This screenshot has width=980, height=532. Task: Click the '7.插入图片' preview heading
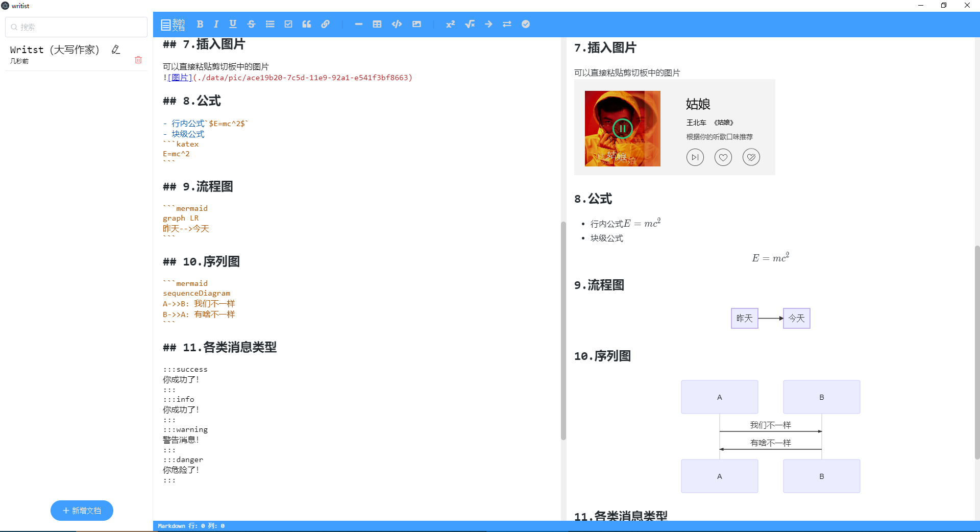click(605, 47)
